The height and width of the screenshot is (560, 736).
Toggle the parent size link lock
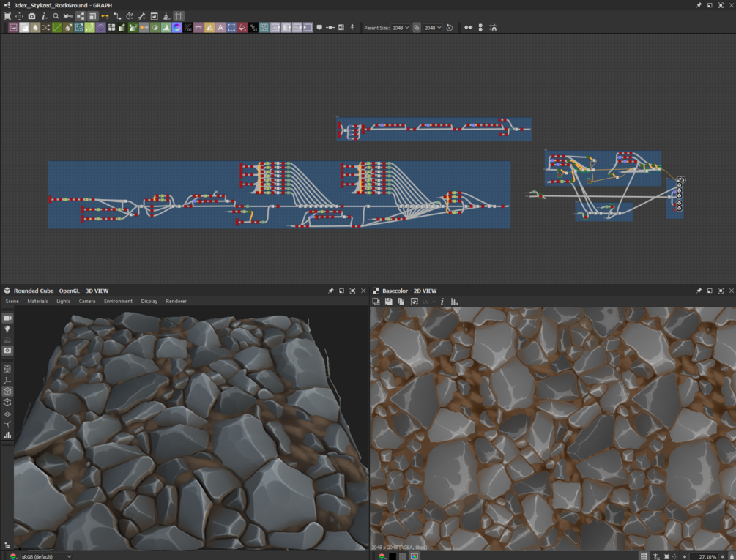pos(417,28)
